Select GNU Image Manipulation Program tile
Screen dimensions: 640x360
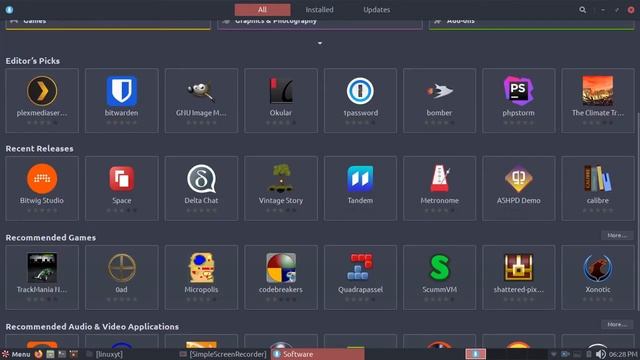(x=201, y=100)
